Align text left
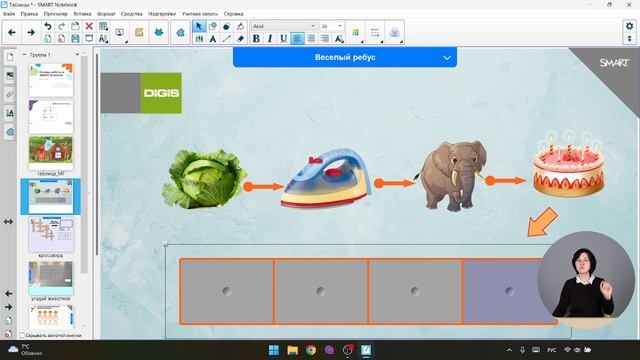Image resolution: width=640 pixels, height=360 pixels. pos(298,39)
